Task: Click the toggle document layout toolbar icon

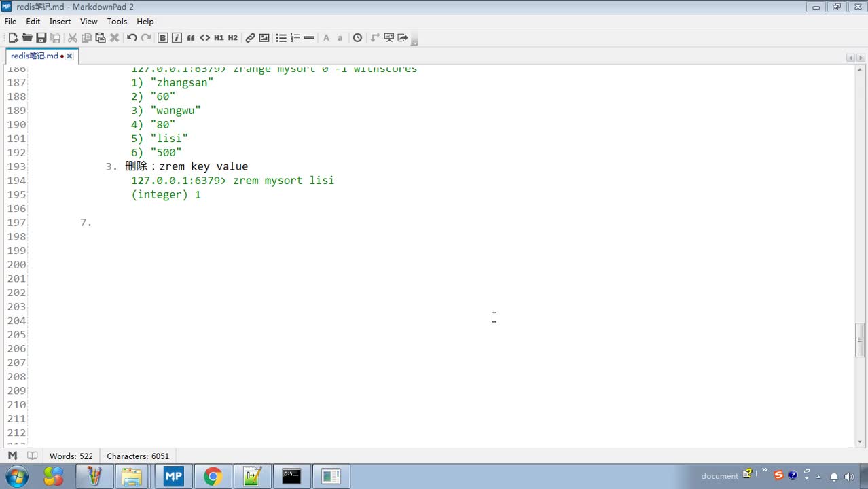Action: pyautogui.click(x=375, y=38)
